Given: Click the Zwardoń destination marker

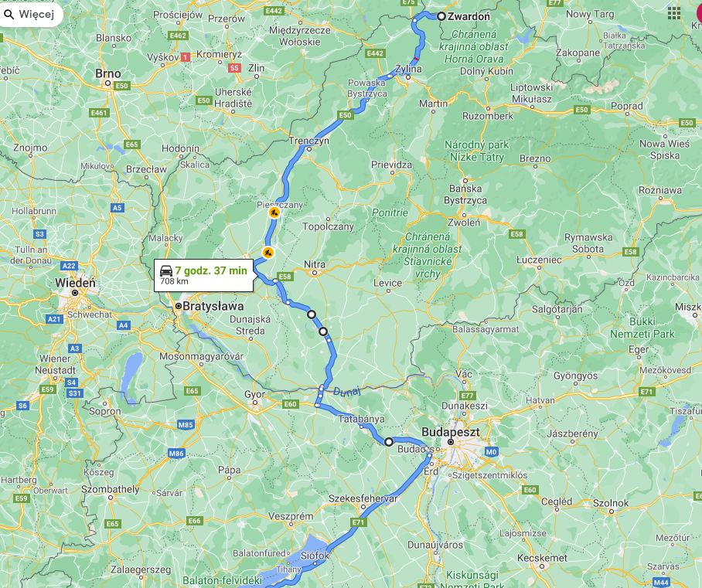Looking at the screenshot, I should click(x=441, y=16).
